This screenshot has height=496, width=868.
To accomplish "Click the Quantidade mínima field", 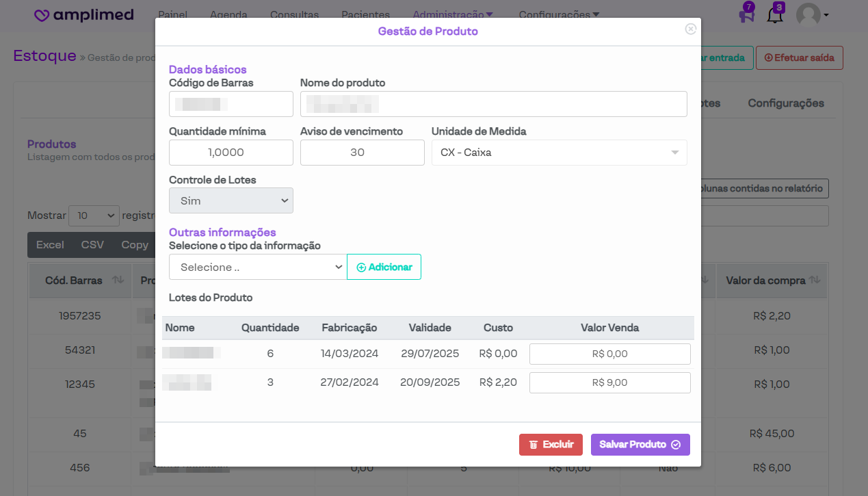I will (231, 153).
